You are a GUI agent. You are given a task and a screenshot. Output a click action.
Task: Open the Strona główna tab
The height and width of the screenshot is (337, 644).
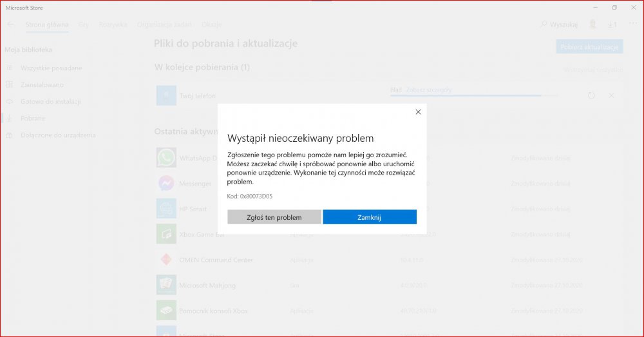(x=47, y=24)
